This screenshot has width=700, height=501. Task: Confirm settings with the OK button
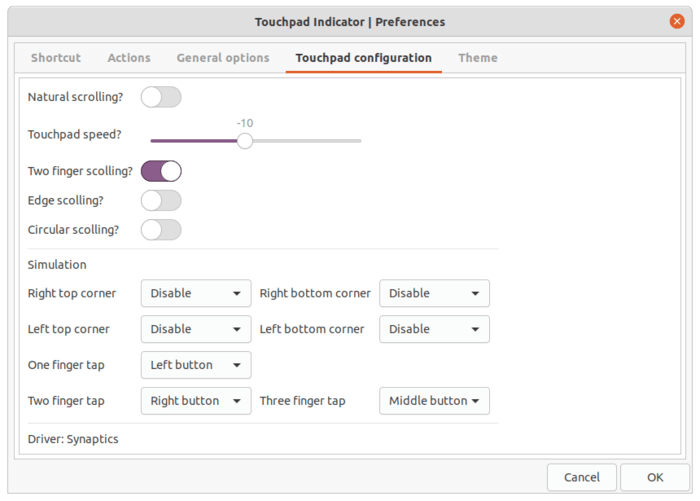click(655, 477)
